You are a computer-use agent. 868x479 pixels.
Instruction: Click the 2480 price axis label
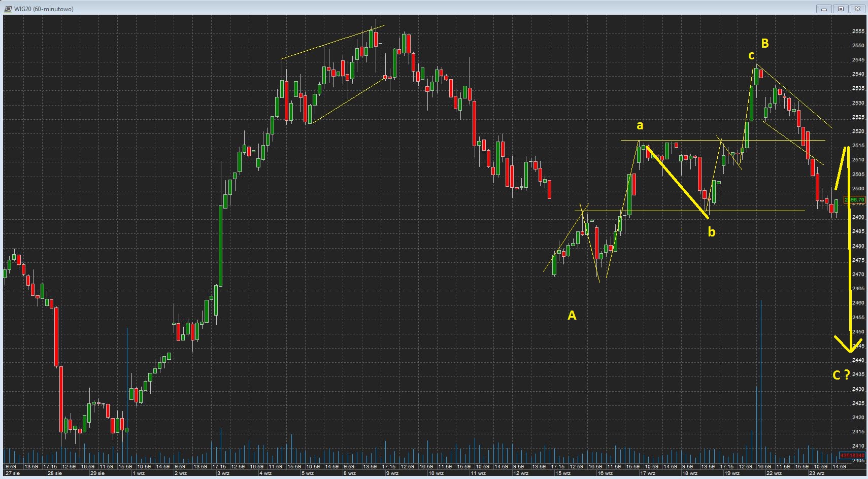(x=858, y=246)
